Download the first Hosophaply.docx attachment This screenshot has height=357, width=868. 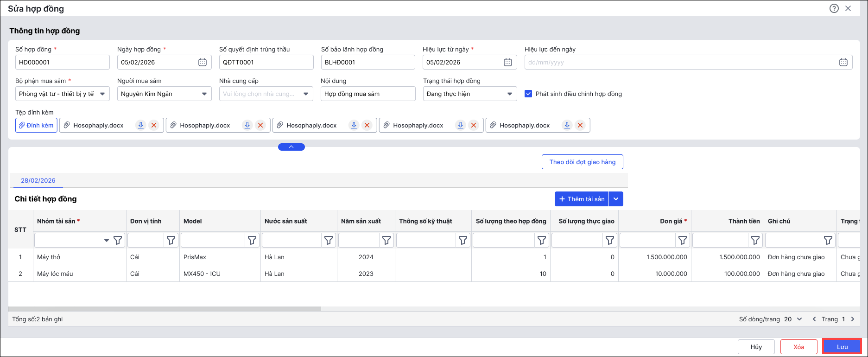pos(140,125)
